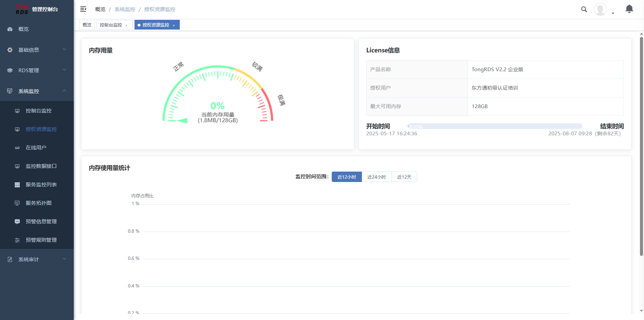The width and height of the screenshot is (644, 320).
Task: Click the 授权资源监控 breadcrumb
Action: pyautogui.click(x=160, y=9)
